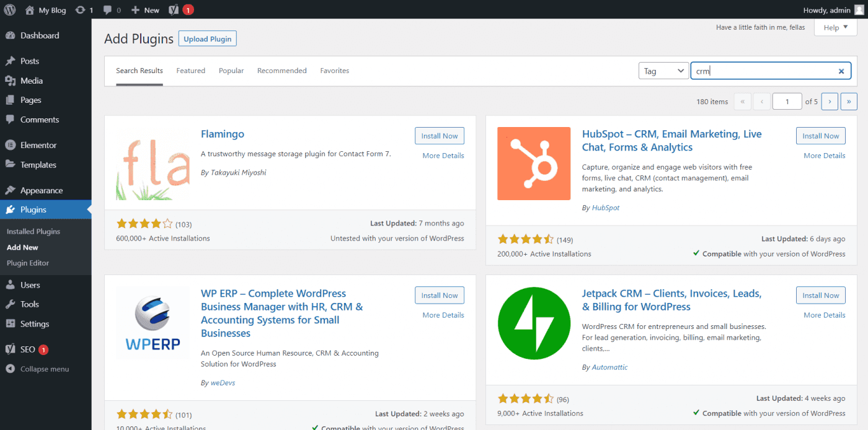868x430 pixels.
Task: Go to the first results page
Action: click(742, 102)
